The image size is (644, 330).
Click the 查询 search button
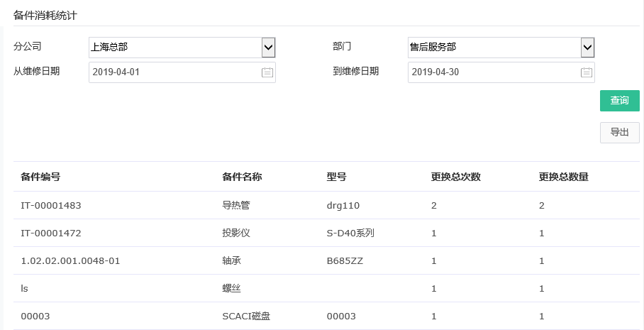tap(619, 101)
